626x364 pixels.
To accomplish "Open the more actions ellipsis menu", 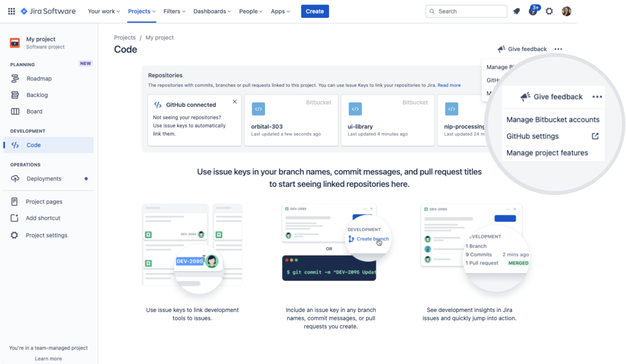I will (x=558, y=49).
